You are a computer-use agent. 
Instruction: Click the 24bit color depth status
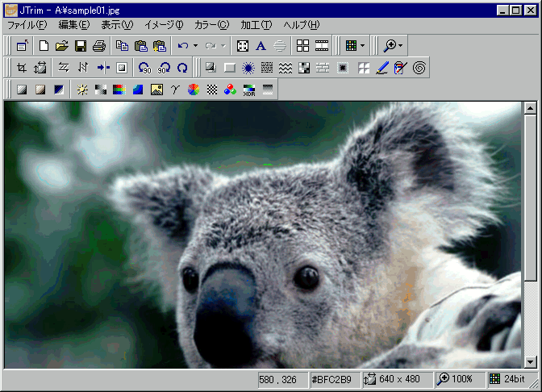click(514, 379)
